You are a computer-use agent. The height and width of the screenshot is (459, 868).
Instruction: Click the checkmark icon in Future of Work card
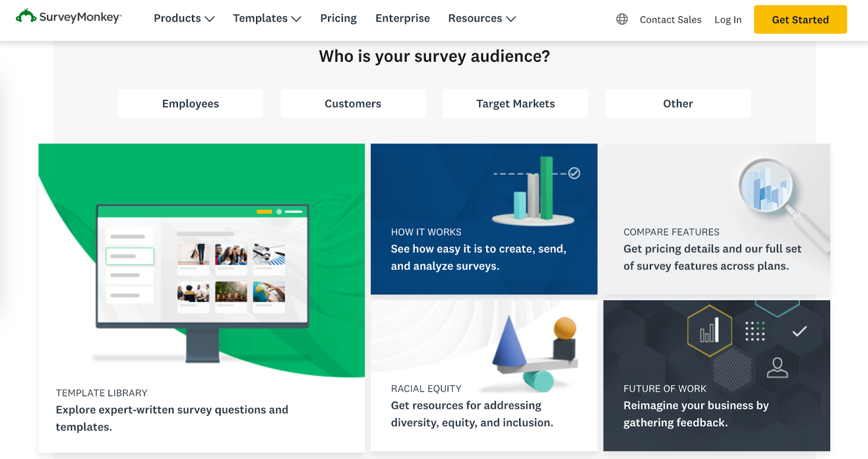[x=799, y=331]
